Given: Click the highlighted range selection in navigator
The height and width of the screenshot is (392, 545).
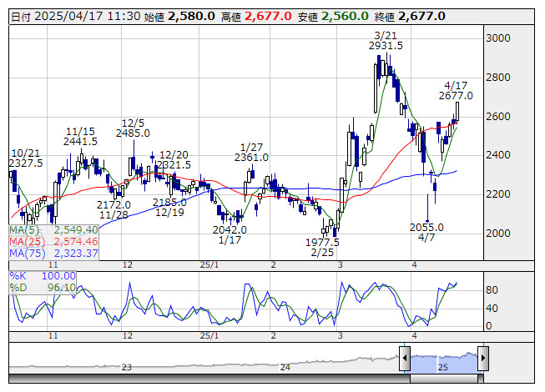Looking at the screenshot, I should (x=444, y=363).
